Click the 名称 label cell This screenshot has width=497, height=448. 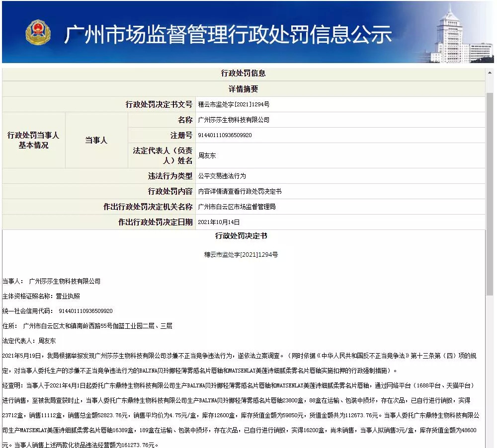(162, 120)
